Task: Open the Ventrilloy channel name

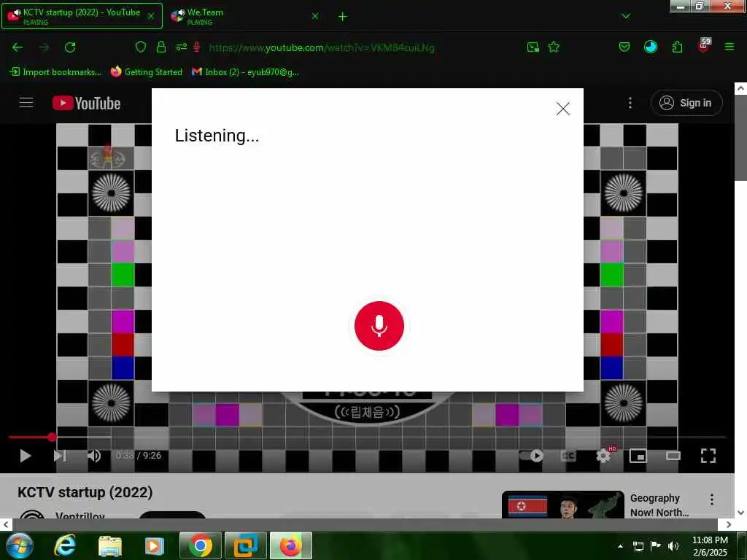Action: click(x=80, y=516)
